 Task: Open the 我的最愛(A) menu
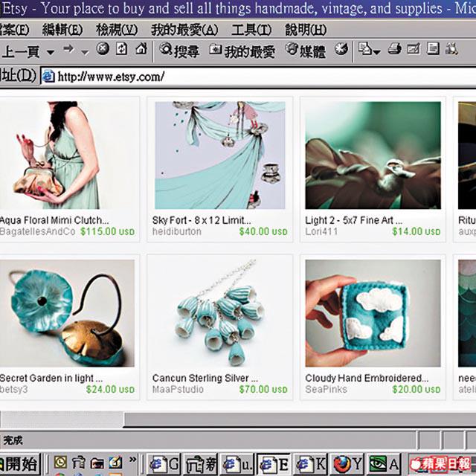(184, 30)
